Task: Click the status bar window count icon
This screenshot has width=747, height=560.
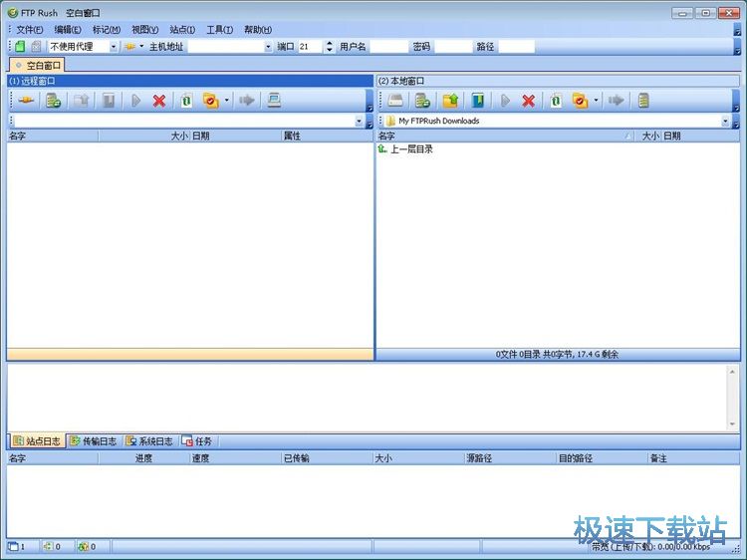Action: 13,547
